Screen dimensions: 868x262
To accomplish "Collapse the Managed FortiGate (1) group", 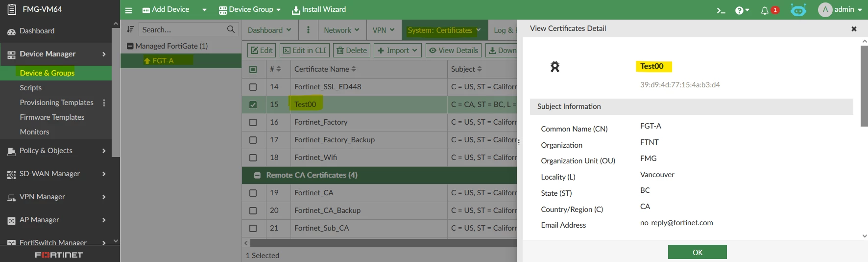I will tap(130, 46).
